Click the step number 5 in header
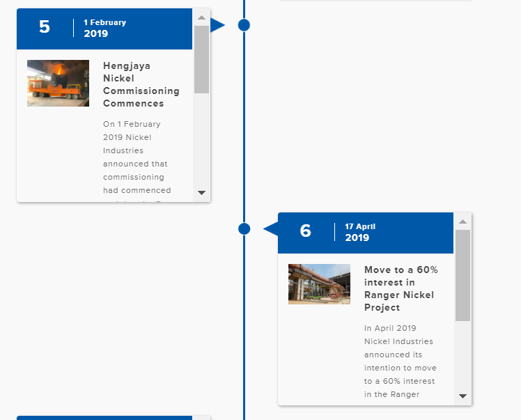 pos(45,26)
